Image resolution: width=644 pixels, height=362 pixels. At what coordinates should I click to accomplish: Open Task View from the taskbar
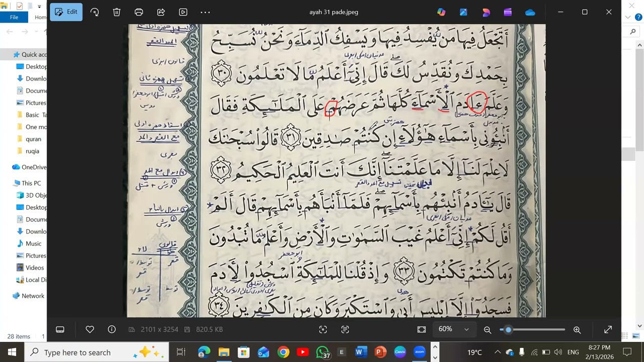pyautogui.click(x=181, y=352)
